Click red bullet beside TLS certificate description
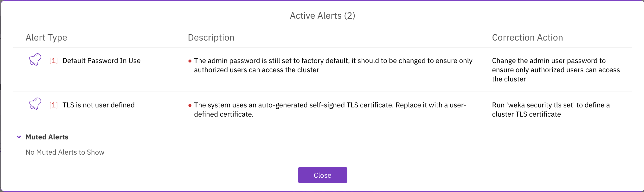 pyautogui.click(x=190, y=105)
